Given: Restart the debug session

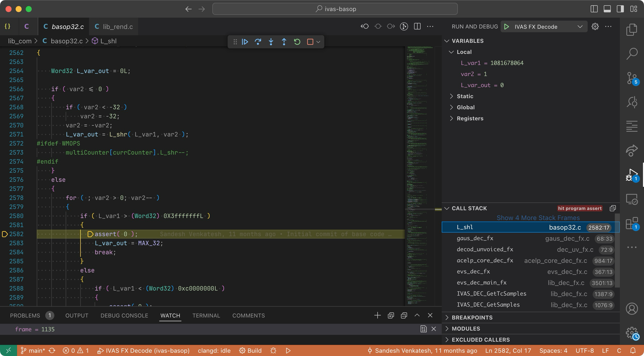Looking at the screenshot, I should [297, 42].
